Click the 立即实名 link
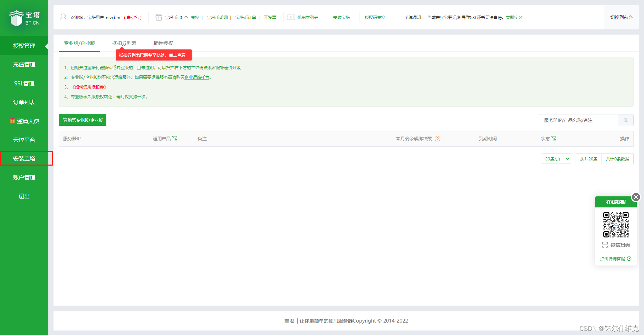The image size is (644, 335). (x=514, y=17)
